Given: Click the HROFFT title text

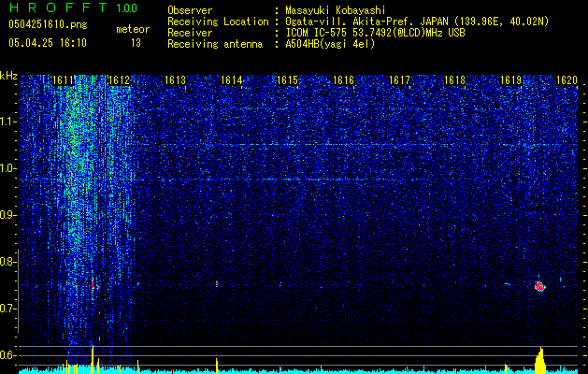Looking at the screenshot, I should 58,7.
